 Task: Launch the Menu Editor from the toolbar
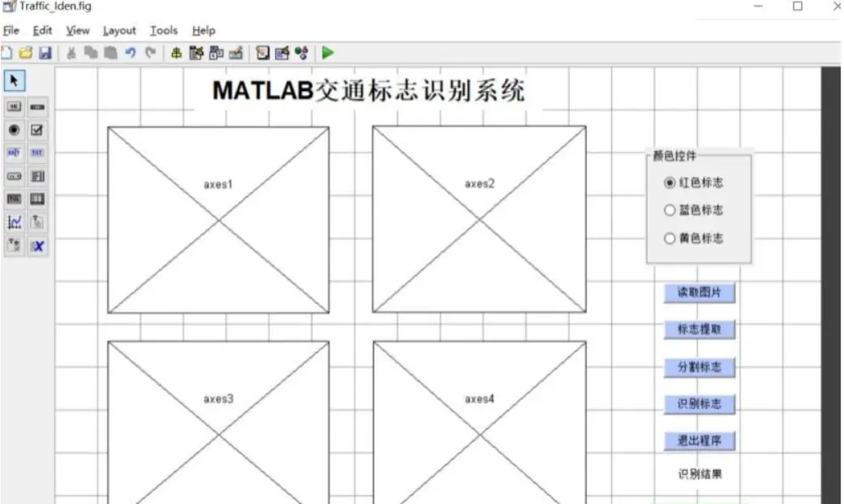click(196, 53)
